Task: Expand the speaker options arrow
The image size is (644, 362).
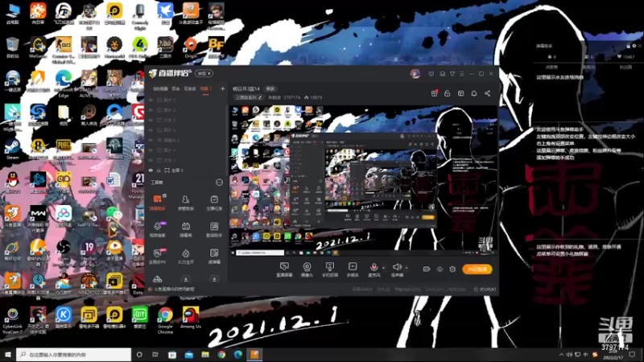Action: click(x=407, y=268)
